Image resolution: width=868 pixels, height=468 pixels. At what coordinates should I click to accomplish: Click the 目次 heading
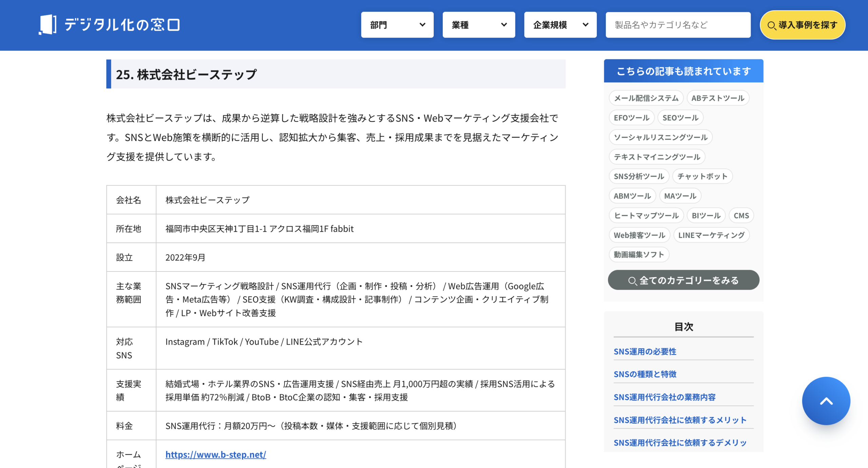pyautogui.click(x=684, y=327)
